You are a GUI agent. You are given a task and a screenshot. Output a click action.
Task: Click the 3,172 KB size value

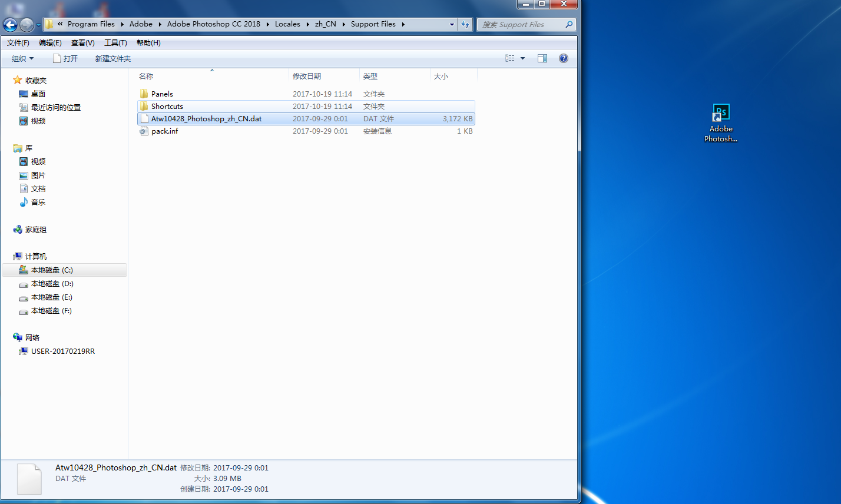tap(458, 118)
